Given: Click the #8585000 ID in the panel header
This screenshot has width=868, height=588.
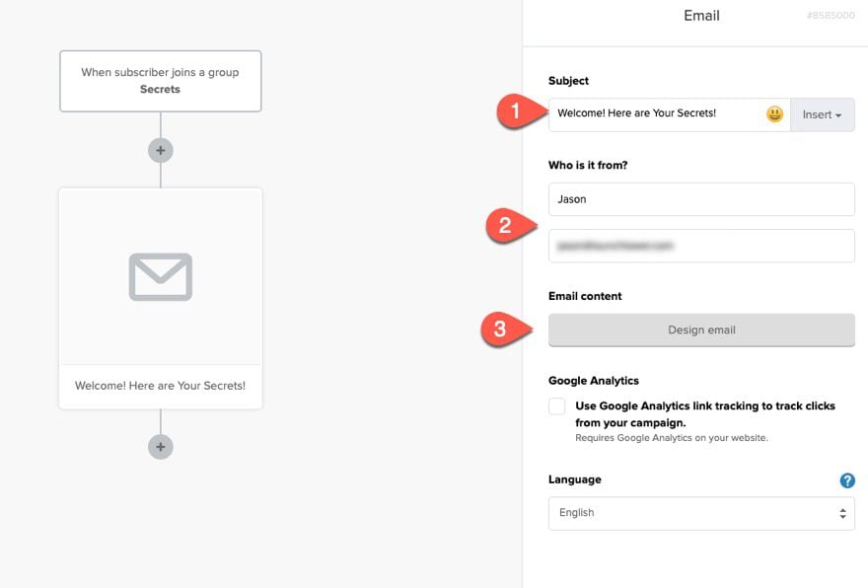Looking at the screenshot, I should [830, 16].
